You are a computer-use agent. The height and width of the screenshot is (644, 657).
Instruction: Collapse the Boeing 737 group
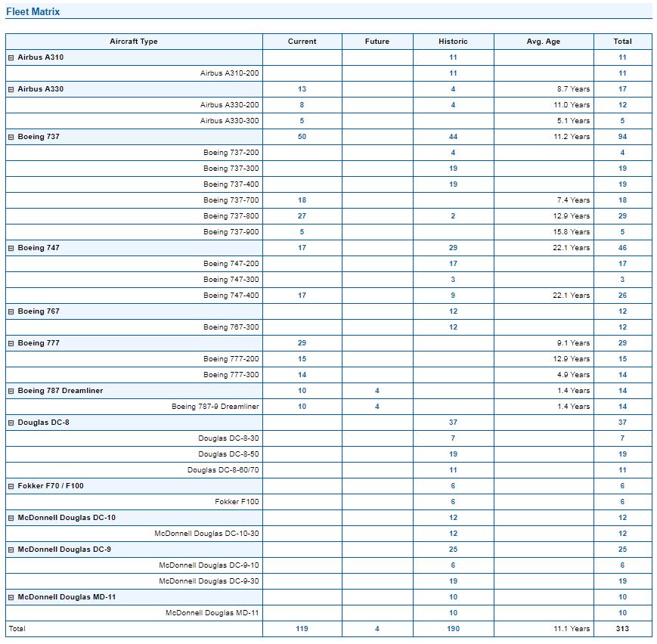11,137
